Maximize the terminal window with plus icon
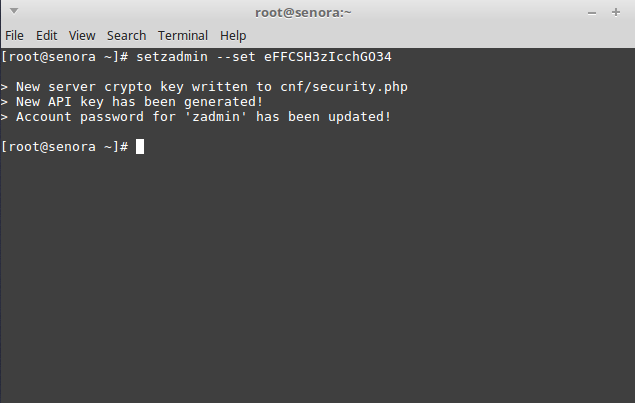This screenshot has width=635, height=403. tap(616, 13)
